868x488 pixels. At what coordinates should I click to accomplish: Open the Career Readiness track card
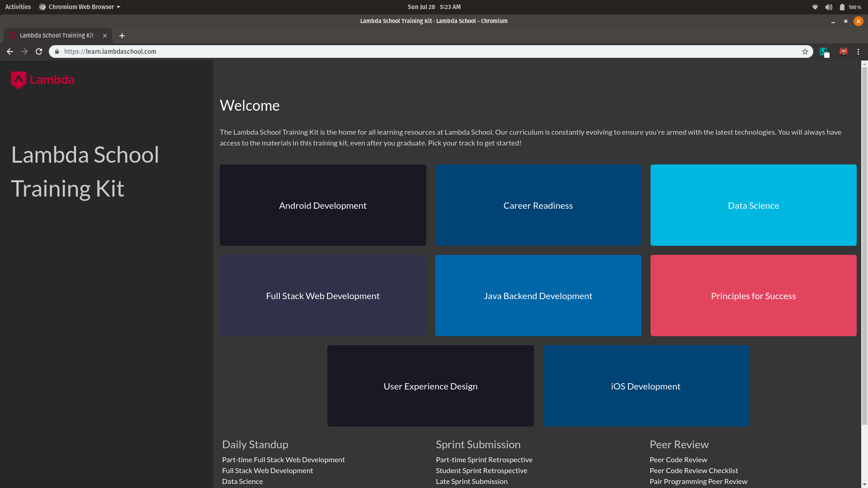tap(538, 205)
